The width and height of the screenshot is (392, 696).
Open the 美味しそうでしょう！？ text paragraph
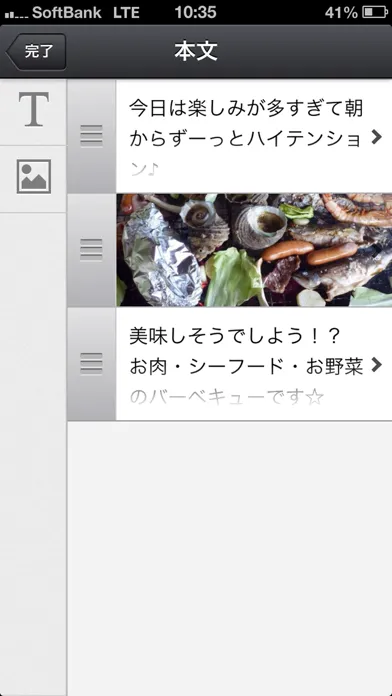coord(254,364)
